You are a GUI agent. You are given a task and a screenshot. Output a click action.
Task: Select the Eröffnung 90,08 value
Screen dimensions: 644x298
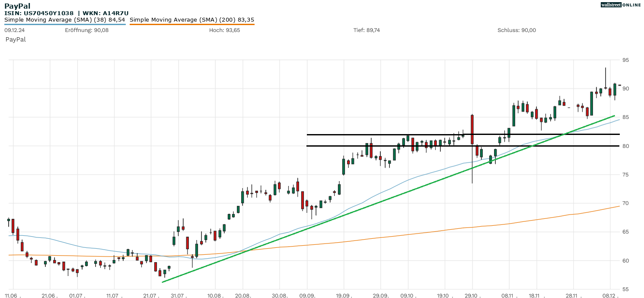click(86, 30)
